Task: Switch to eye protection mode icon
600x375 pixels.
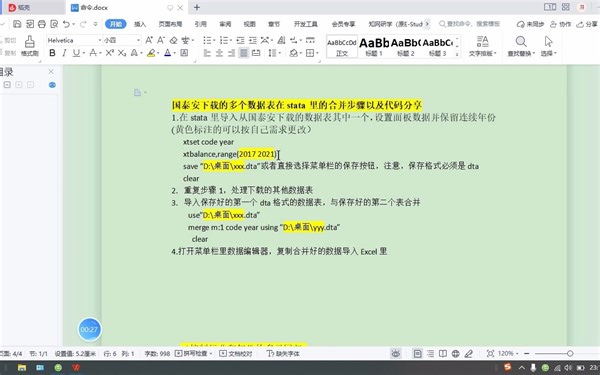Action: point(396,354)
